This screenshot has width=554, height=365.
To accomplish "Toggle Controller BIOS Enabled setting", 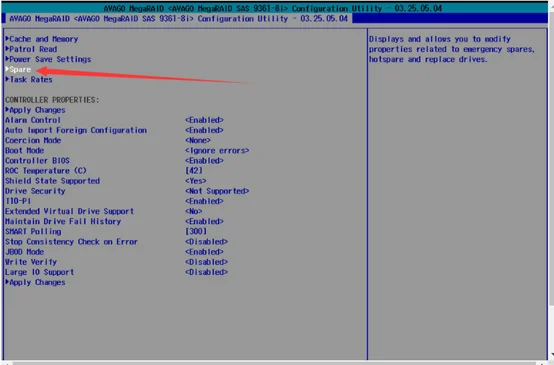I will coord(204,160).
